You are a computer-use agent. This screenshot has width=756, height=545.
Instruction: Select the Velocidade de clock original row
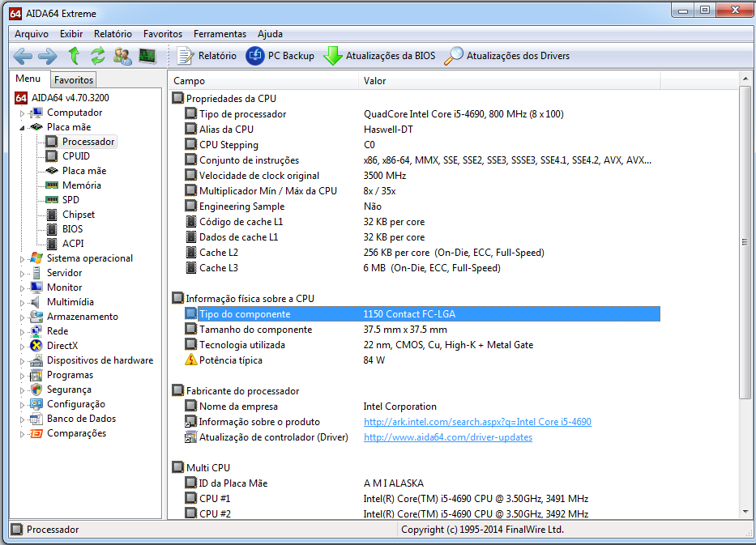(x=422, y=176)
